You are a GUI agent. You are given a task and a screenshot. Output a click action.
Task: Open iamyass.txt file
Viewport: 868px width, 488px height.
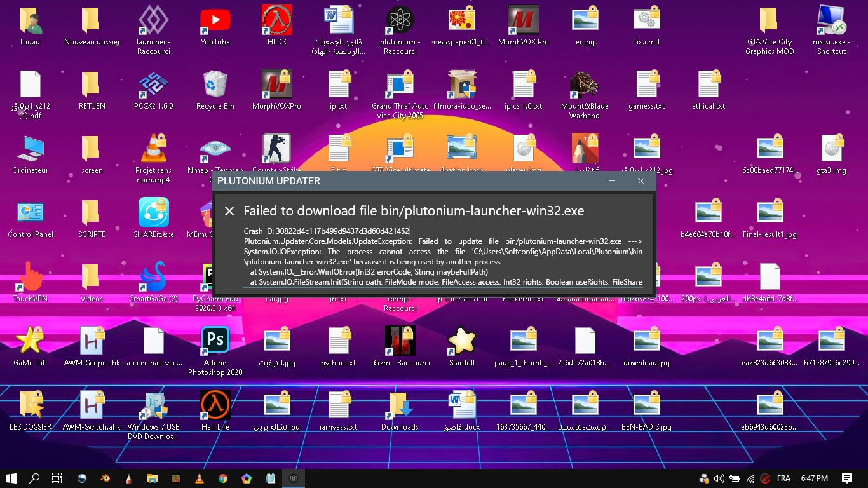coord(338,411)
